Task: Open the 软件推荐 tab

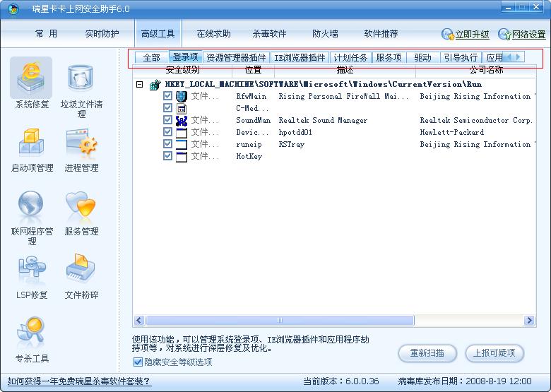Action: tap(381, 34)
